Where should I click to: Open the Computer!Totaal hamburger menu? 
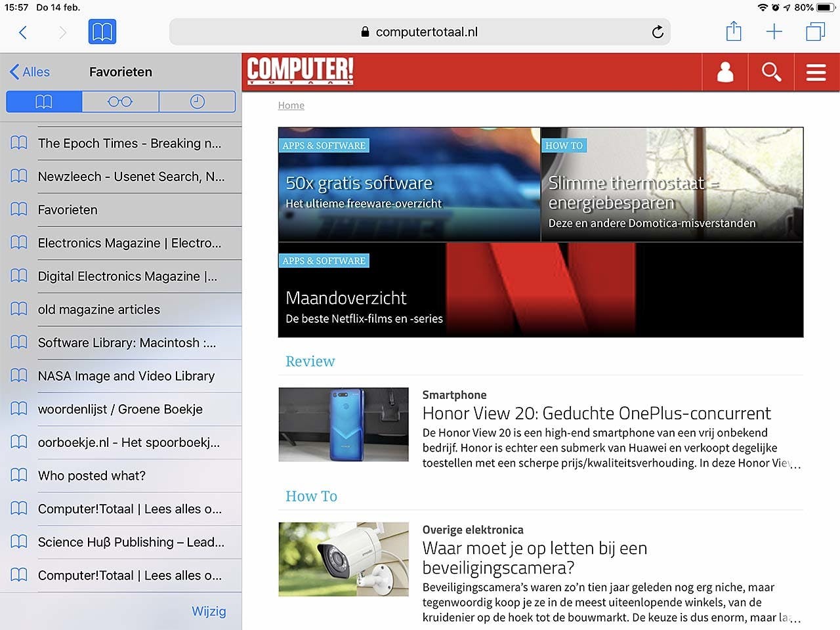tap(816, 72)
